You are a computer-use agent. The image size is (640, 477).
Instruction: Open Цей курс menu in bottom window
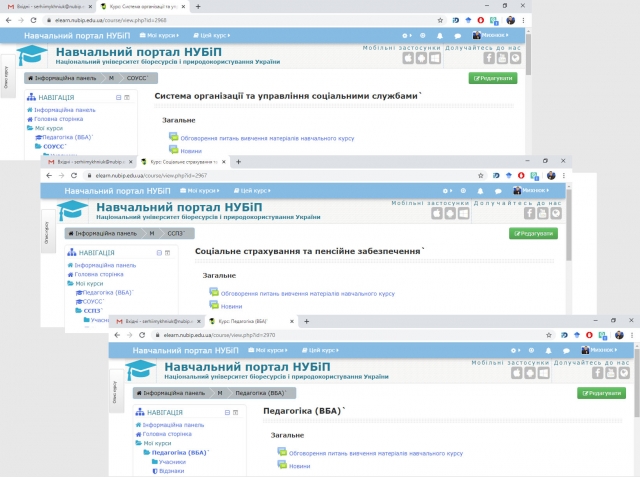pos(320,350)
